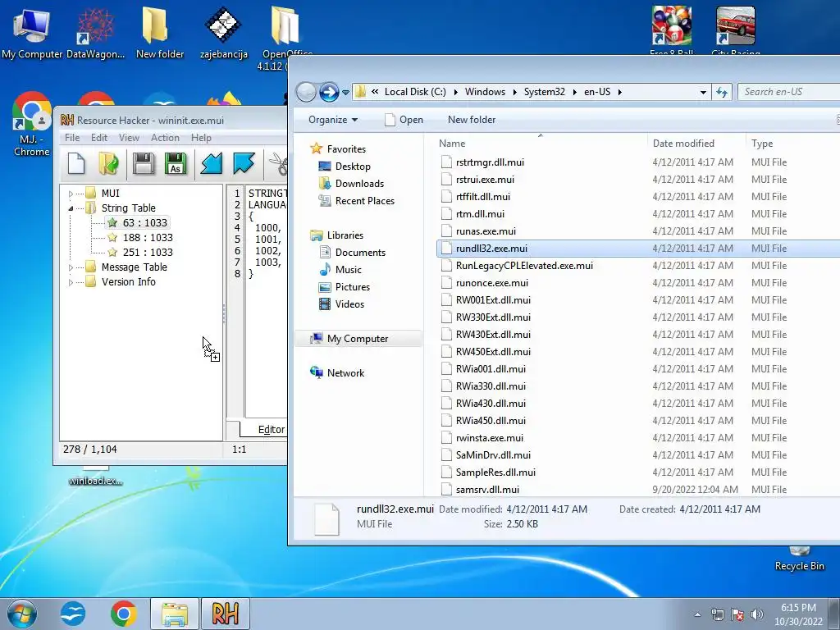Click Local Disk (C:) in breadcrumb

415,92
